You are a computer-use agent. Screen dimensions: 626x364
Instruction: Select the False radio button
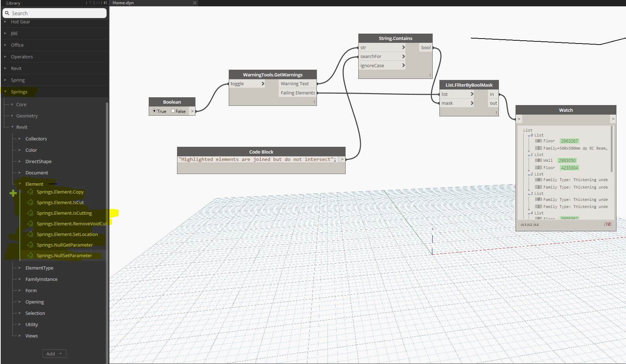[173, 111]
